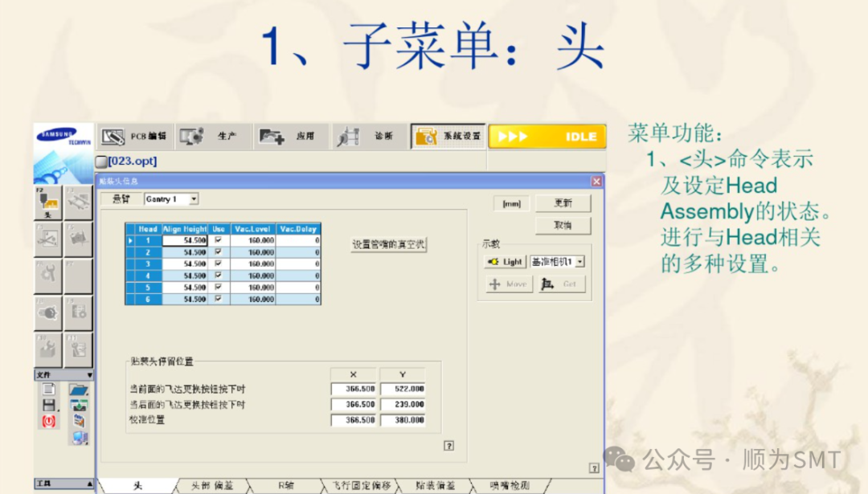Click the F5 sidebar icon
Viewport: 868px width, 494px height.
(78, 239)
